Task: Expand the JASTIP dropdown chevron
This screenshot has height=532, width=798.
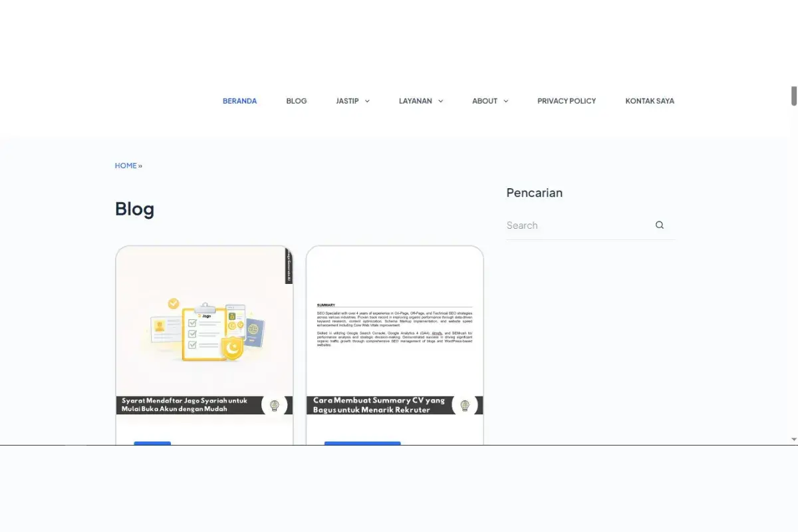Action: click(x=367, y=101)
